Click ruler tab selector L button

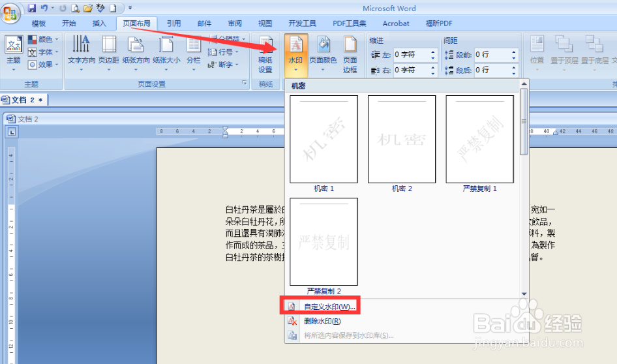pos(12,132)
